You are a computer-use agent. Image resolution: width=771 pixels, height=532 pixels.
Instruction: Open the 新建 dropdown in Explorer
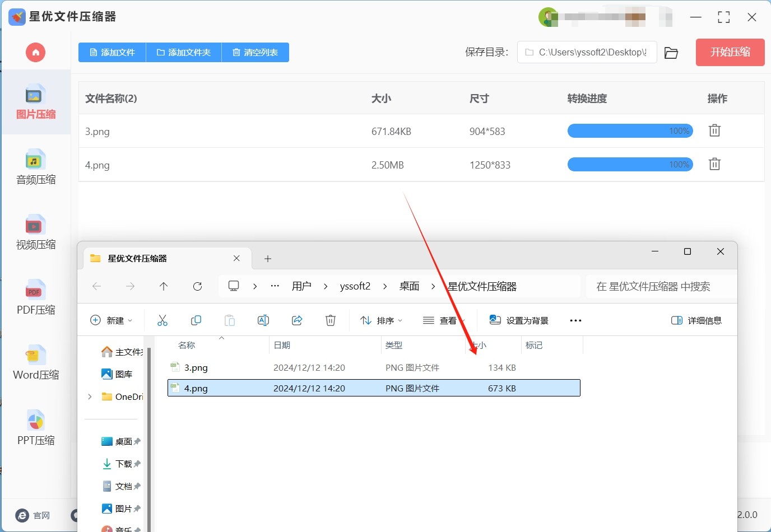(x=112, y=320)
